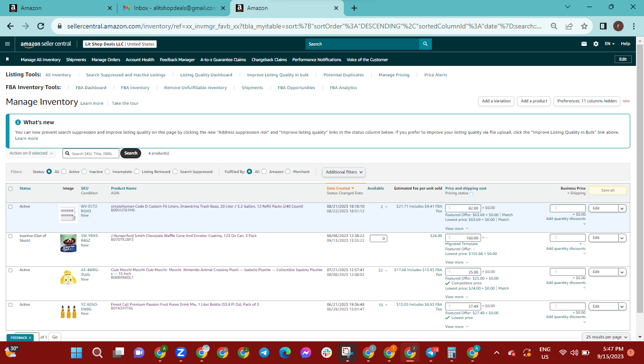Tick the checkbox for the simplehuman trash bags row

10,207
